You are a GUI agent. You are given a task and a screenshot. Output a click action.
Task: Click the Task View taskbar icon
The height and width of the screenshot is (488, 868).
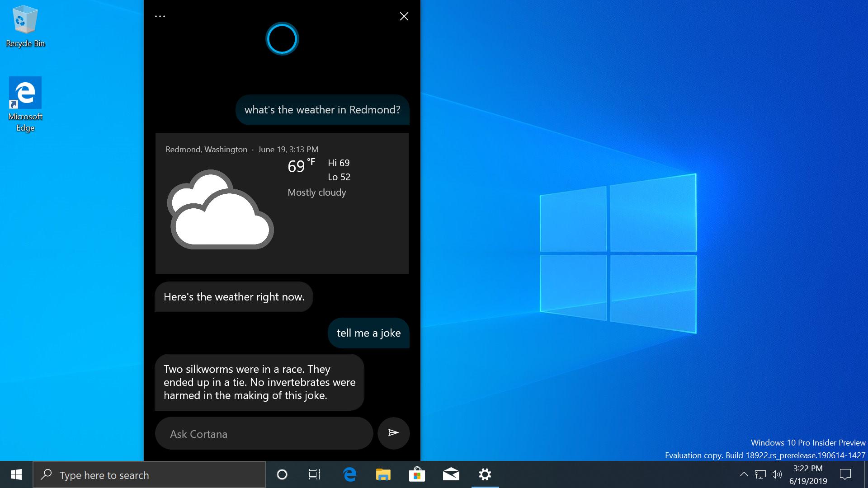(x=315, y=474)
